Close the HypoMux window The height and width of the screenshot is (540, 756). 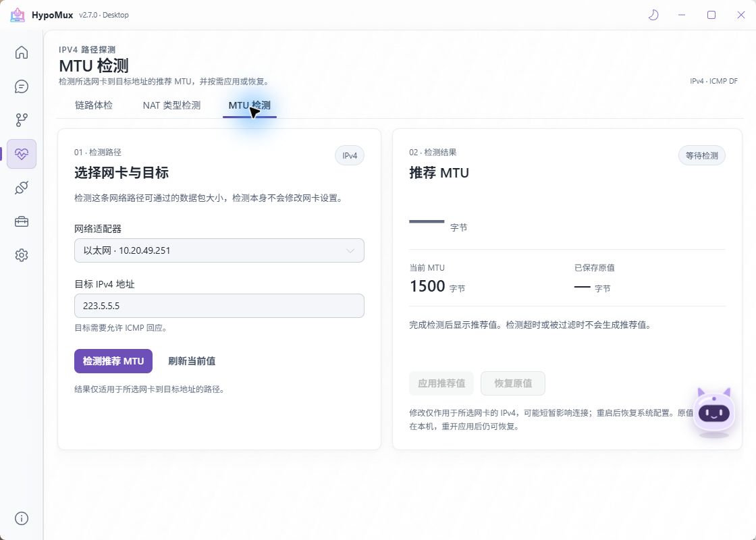pos(741,15)
